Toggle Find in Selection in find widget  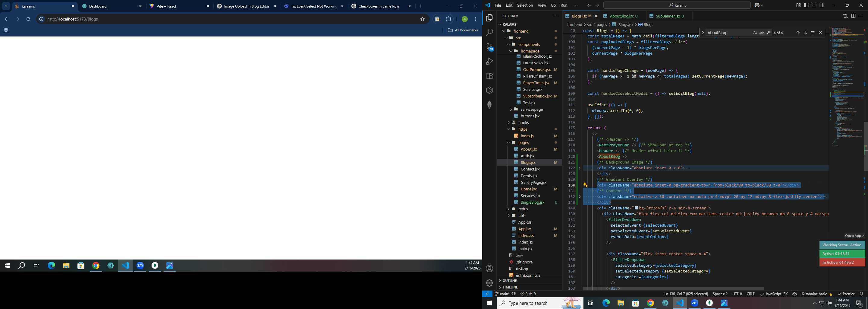(x=813, y=33)
